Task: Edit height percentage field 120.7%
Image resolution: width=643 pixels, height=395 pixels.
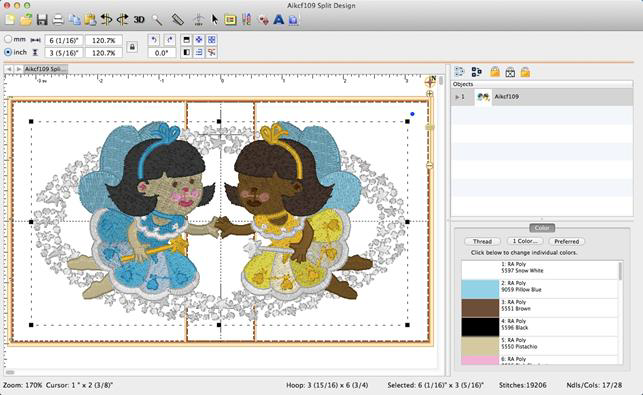Action: 103,53
